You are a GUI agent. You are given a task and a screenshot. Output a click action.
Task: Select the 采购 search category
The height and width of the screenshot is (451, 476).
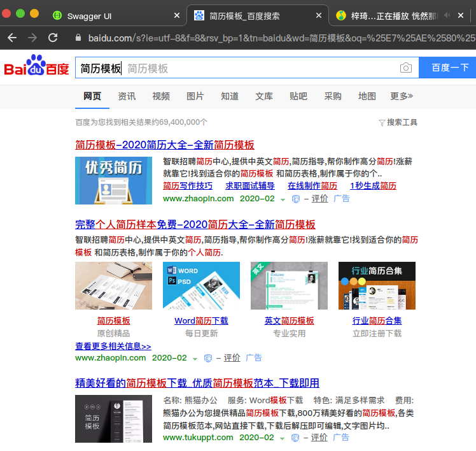coord(333,96)
